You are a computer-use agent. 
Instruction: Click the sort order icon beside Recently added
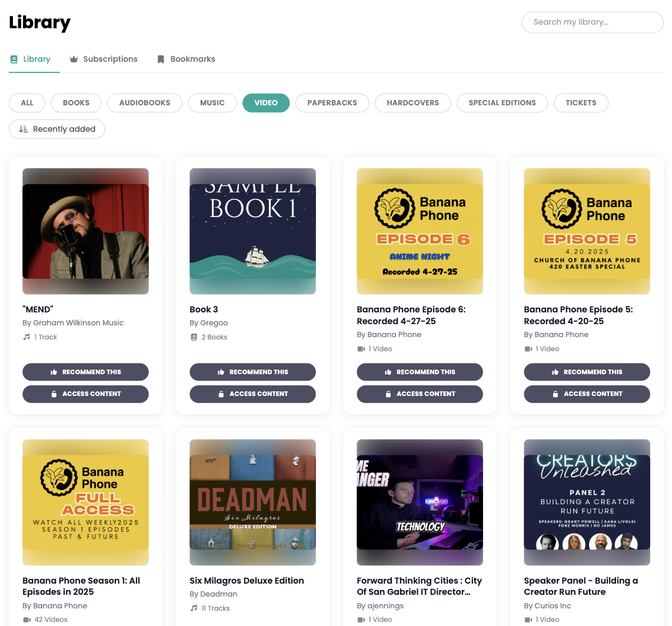coord(24,129)
